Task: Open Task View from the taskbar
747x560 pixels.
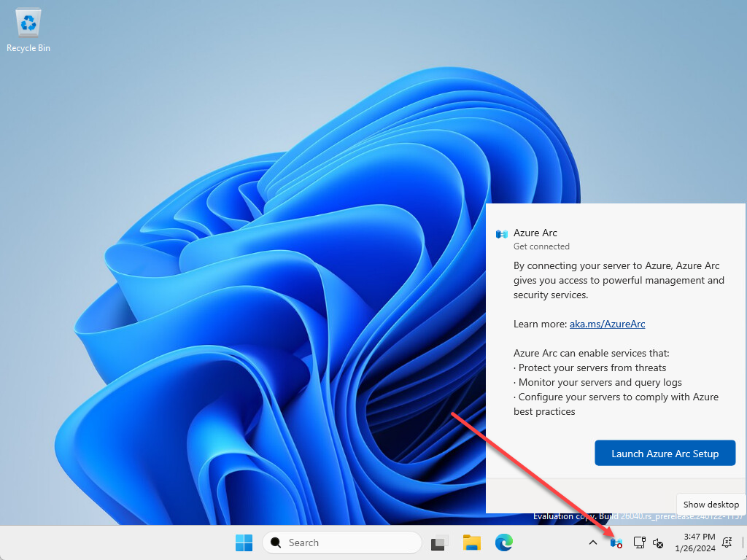Action: [x=439, y=542]
